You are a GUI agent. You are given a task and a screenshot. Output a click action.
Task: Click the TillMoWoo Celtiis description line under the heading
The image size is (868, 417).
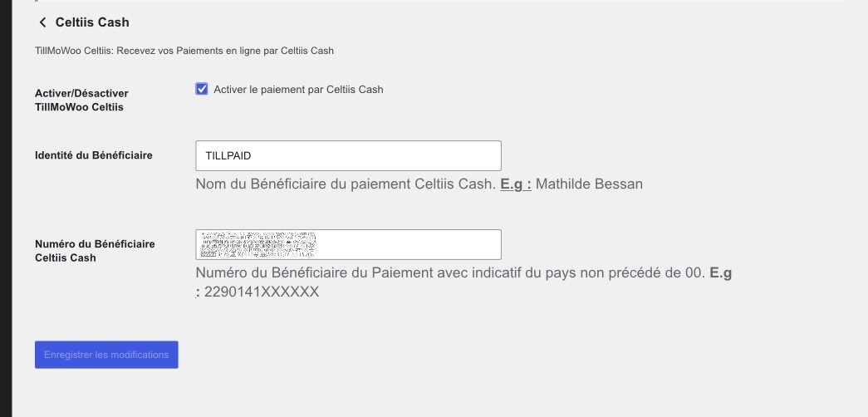click(184, 51)
